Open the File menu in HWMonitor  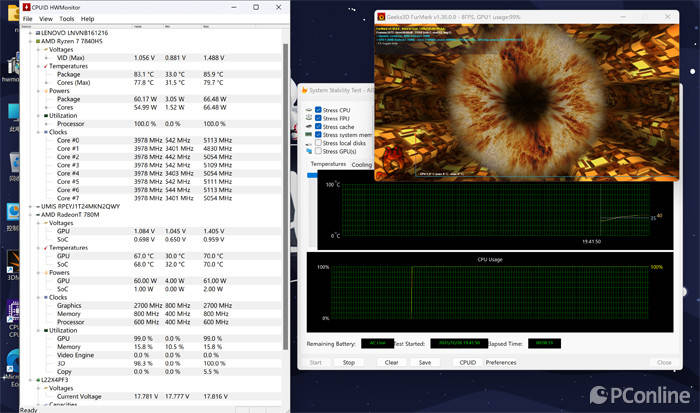28,19
